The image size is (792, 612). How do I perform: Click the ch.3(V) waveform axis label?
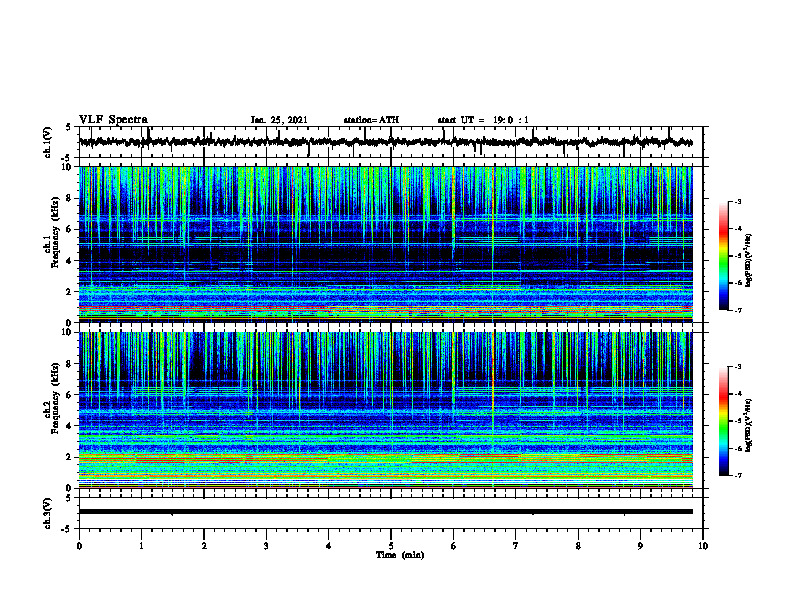[47, 513]
